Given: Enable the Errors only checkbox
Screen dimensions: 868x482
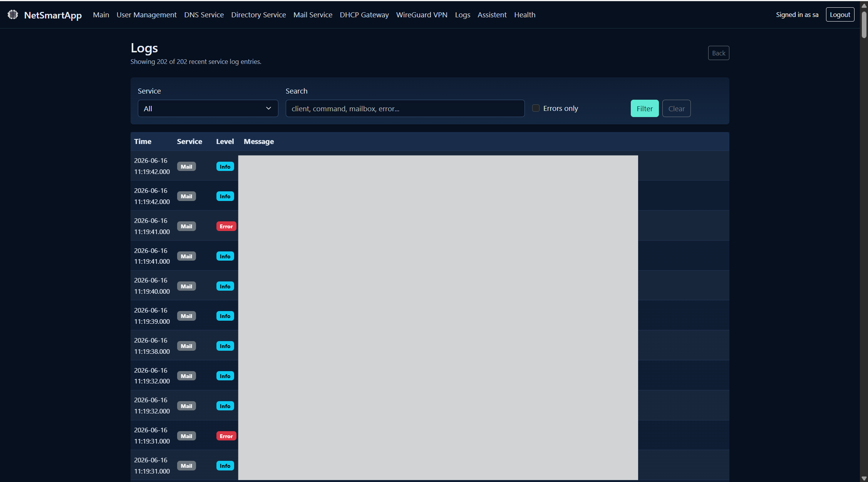Looking at the screenshot, I should coord(536,108).
